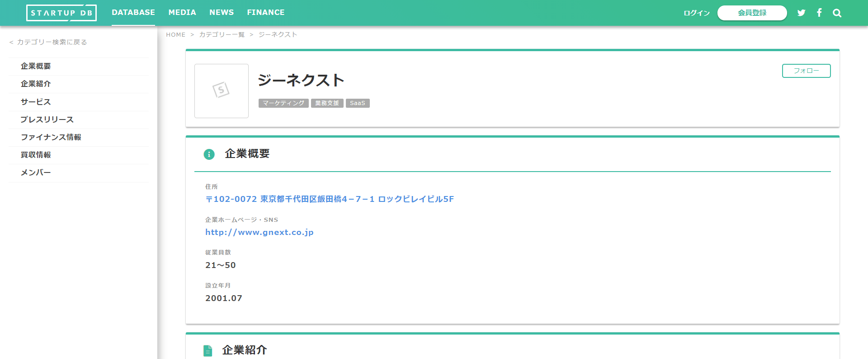Select サービス in the sidebar

pyautogui.click(x=79, y=102)
